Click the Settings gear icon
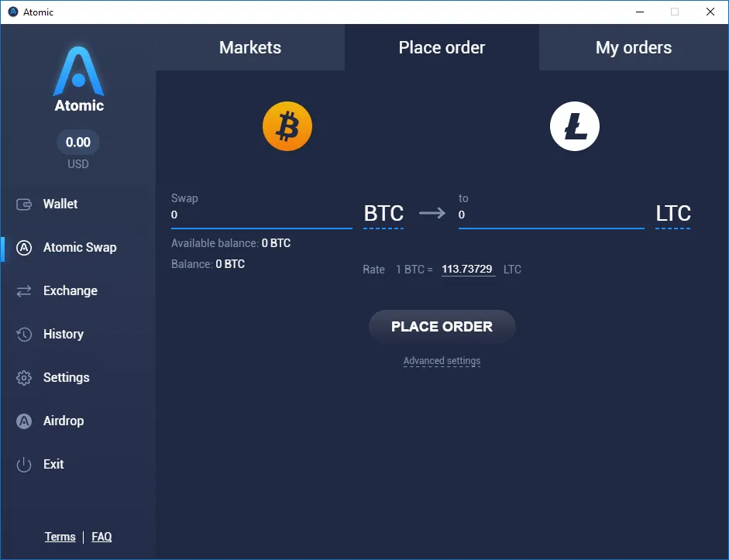This screenshot has height=560, width=729. click(24, 378)
